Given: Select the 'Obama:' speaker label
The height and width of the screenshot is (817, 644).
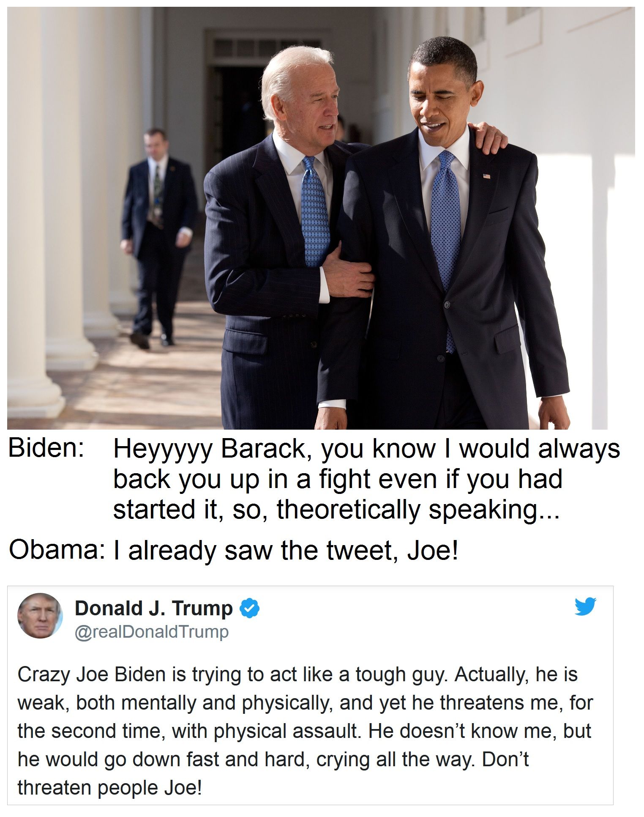Looking at the screenshot, I should (57, 550).
